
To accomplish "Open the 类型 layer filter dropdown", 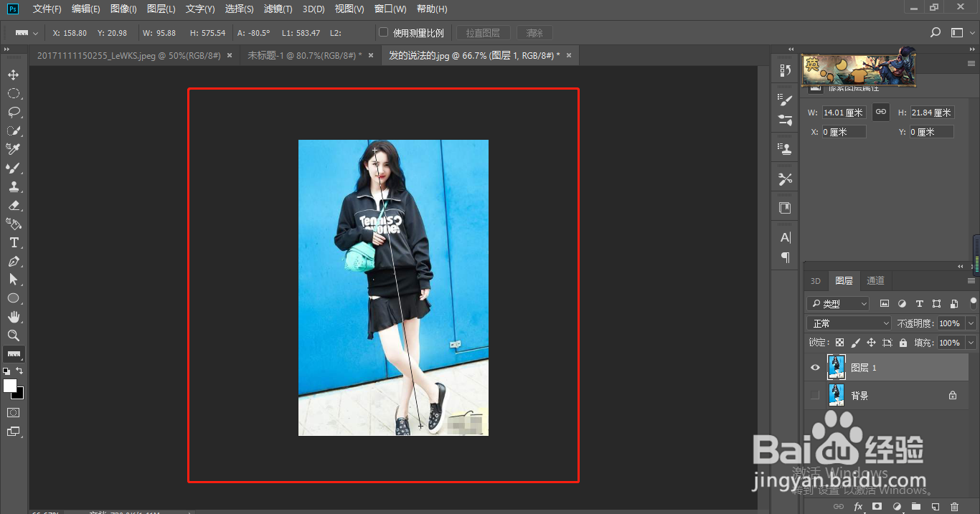I will tap(837, 304).
